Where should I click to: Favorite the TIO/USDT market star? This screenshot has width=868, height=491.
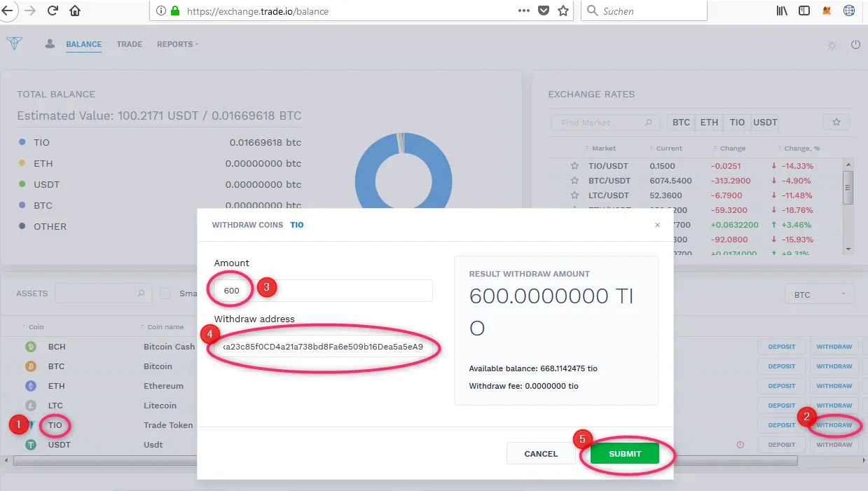[574, 166]
